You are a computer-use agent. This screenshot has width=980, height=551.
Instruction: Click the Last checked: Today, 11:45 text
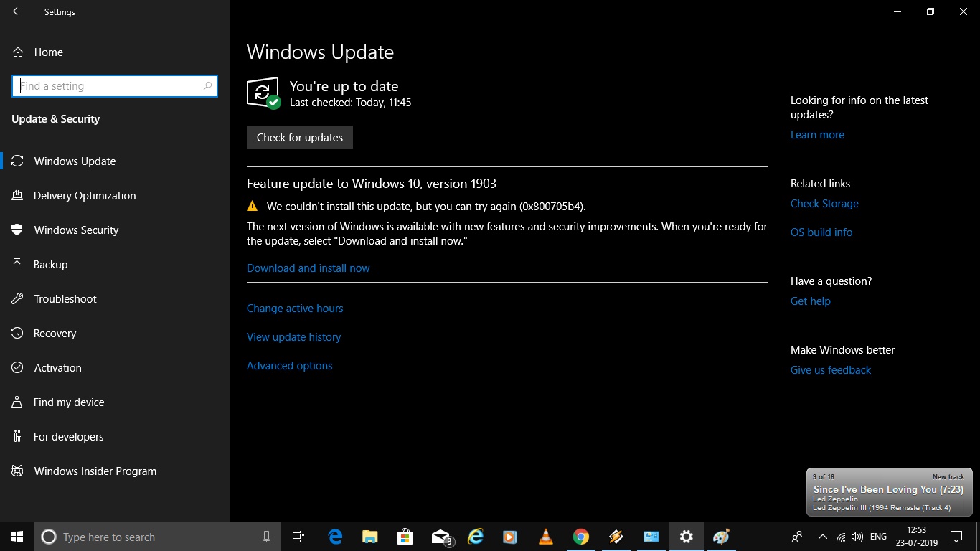pyautogui.click(x=350, y=103)
